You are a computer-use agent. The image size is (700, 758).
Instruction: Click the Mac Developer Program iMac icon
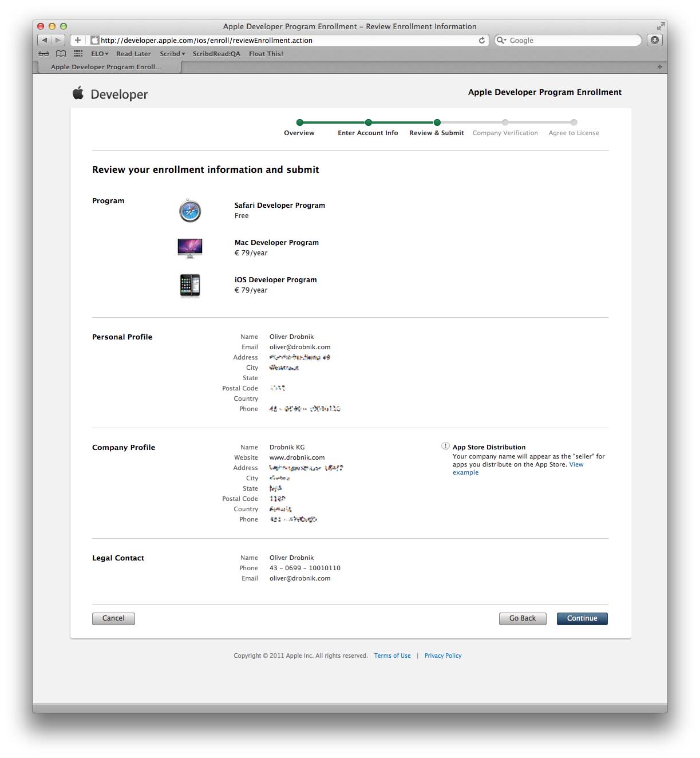click(x=190, y=248)
